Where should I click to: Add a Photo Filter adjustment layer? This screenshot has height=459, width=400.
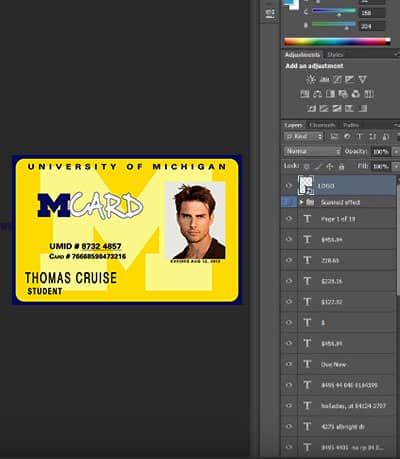tap(343, 94)
